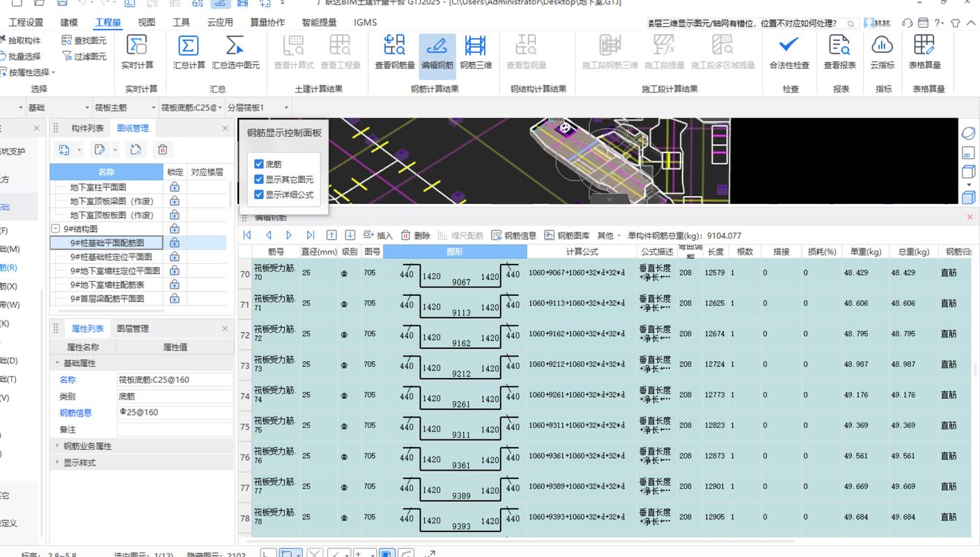Run 合法性检查 checkmark tool
980x557 pixels.
tap(788, 46)
